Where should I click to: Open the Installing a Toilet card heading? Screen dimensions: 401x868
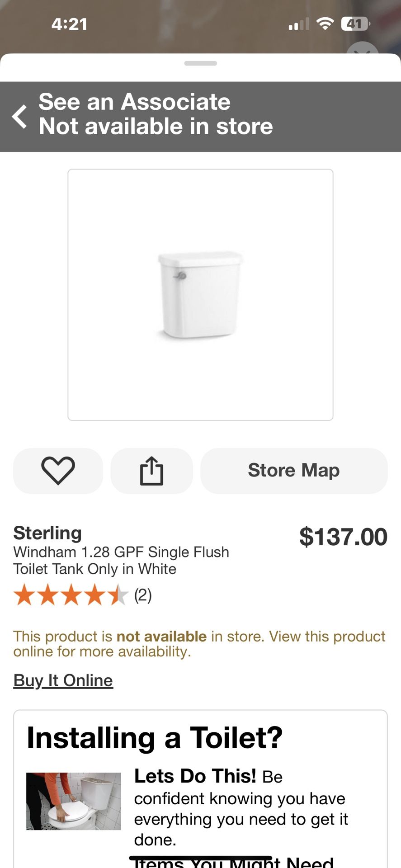point(155,738)
